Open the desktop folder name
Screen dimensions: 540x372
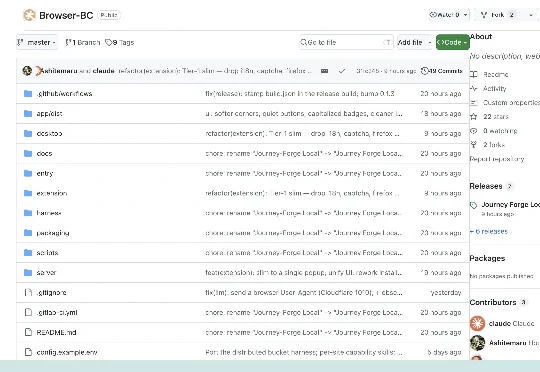click(x=49, y=134)
